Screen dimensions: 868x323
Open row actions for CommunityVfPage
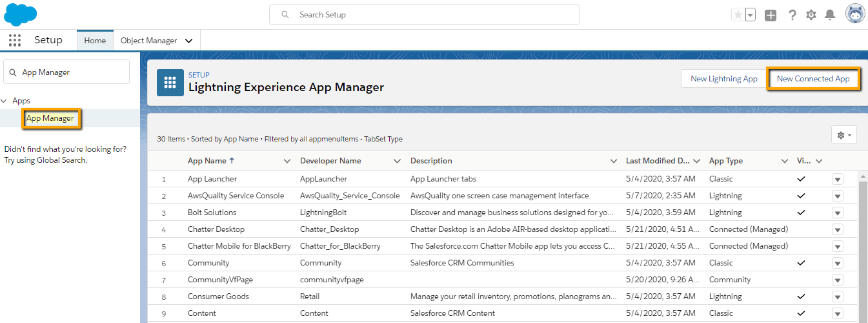pyautogui.click(x=838, y=280)
